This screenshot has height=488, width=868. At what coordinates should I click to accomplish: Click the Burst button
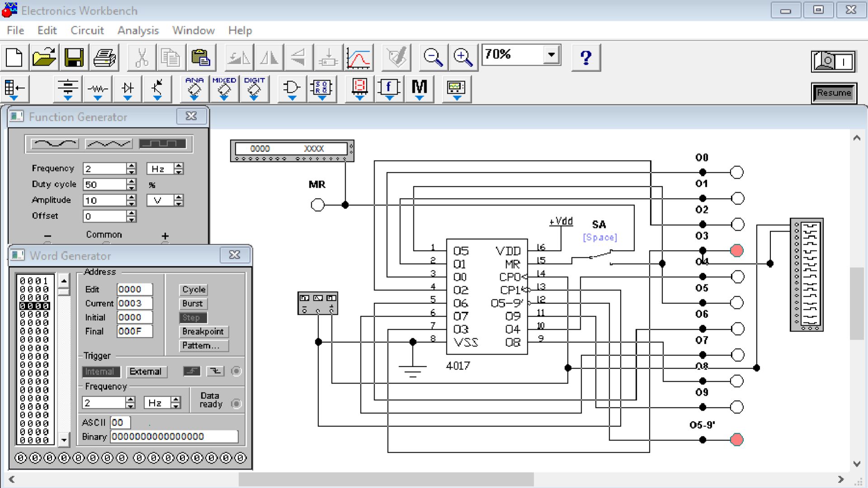point(193,303)
